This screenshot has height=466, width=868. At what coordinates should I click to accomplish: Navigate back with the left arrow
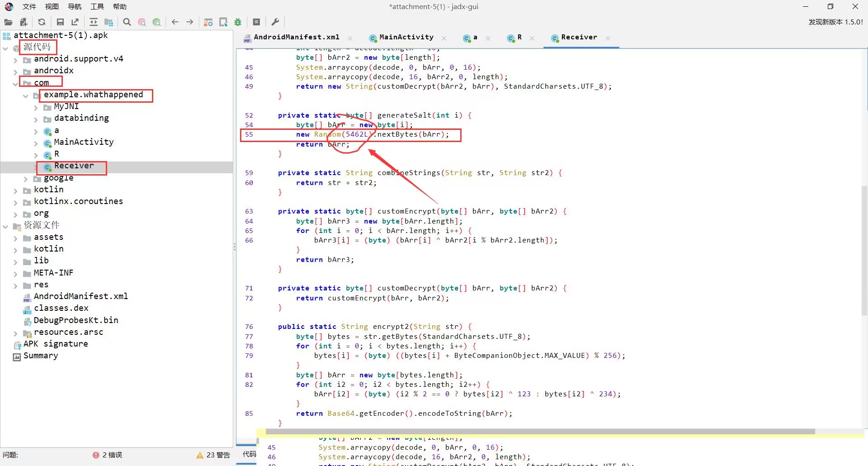pyautogui.click(x=175, y=22)
